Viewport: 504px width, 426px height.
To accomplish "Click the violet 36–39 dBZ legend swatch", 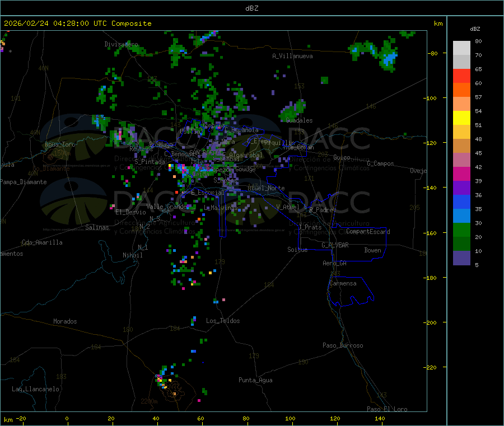I will pos(461,188).
